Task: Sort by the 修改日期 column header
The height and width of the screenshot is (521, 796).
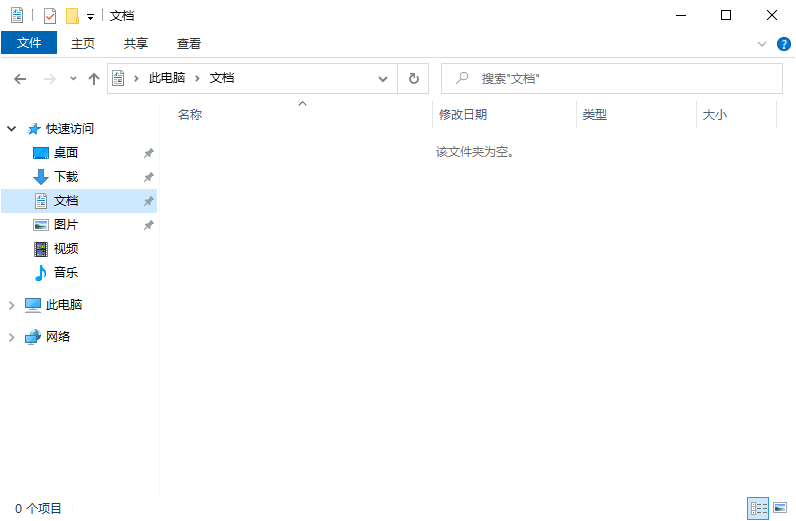Action: pyautogui.click(x=463, y=115)
